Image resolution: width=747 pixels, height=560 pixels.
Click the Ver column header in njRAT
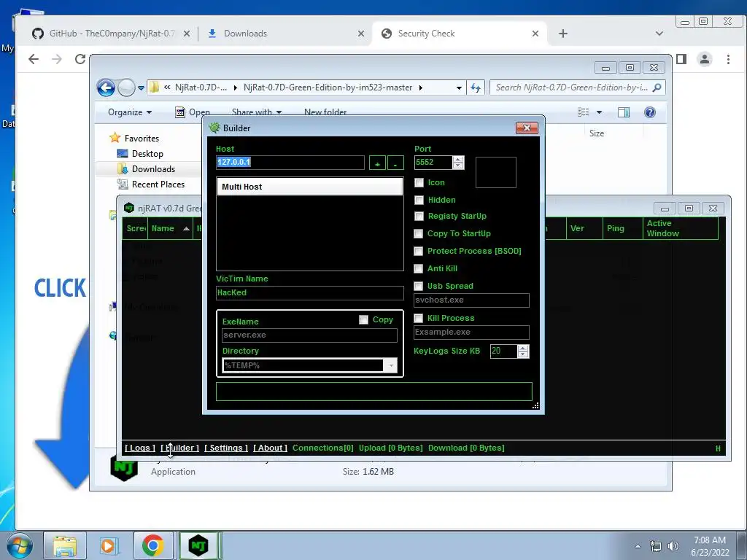(x=584, y=228)
